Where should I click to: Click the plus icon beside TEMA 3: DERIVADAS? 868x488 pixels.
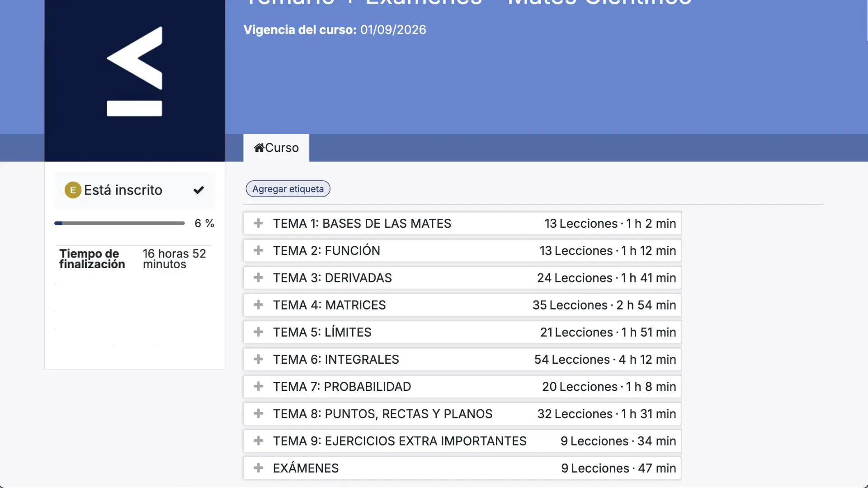point(258,277)
